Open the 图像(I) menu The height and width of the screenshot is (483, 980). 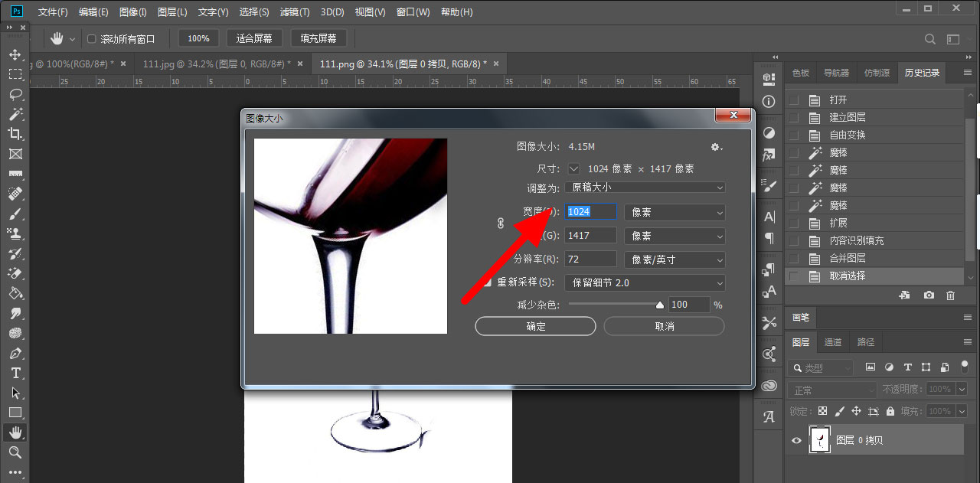point(133,12)
